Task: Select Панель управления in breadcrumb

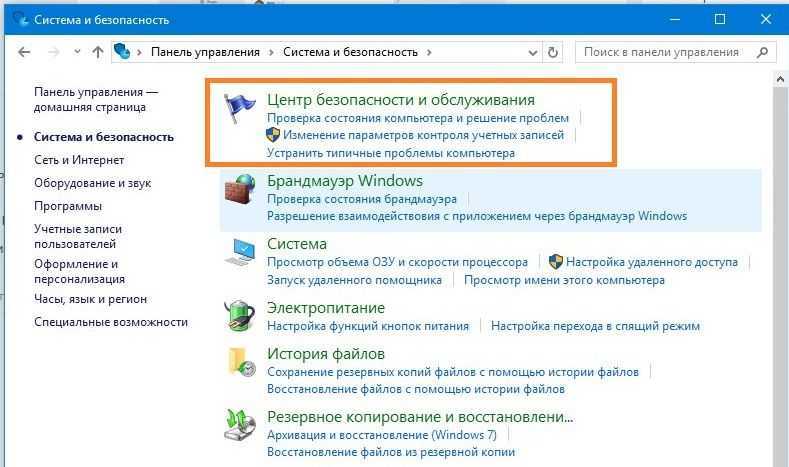Action: pyautogui.click(x=205, y=52)
